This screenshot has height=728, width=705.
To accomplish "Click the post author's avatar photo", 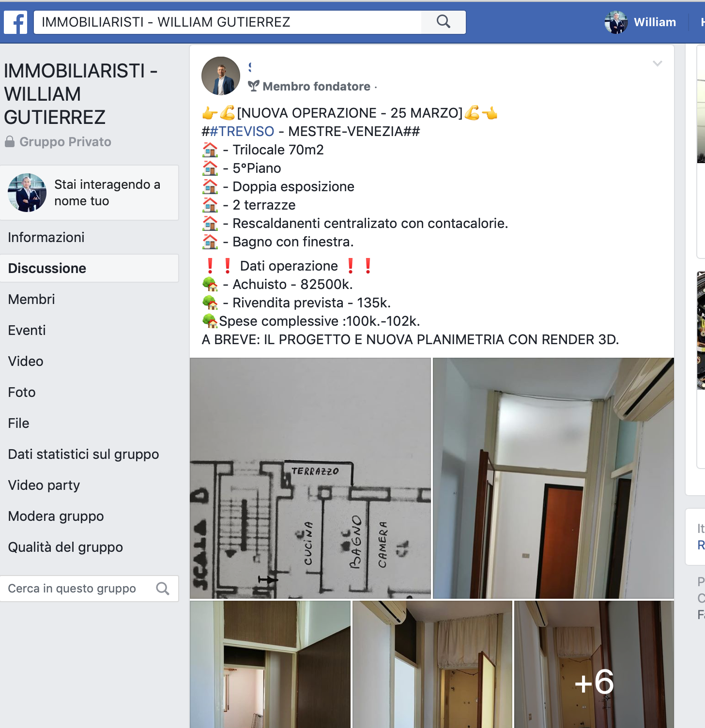I will (x=221, y=76).
